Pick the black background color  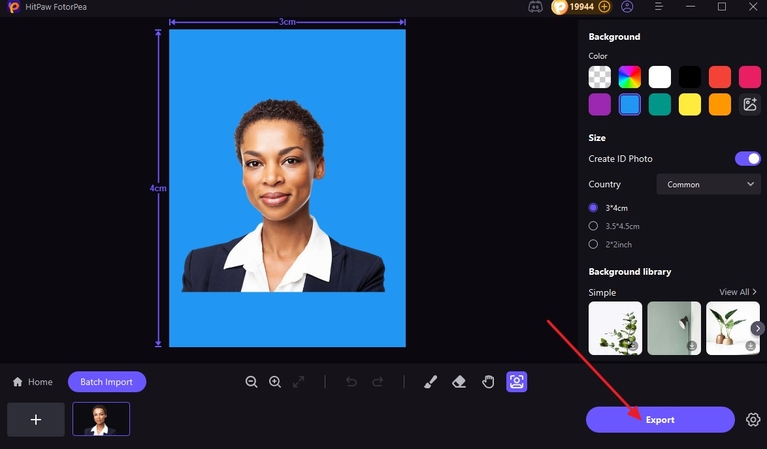(x=690, y=77)
